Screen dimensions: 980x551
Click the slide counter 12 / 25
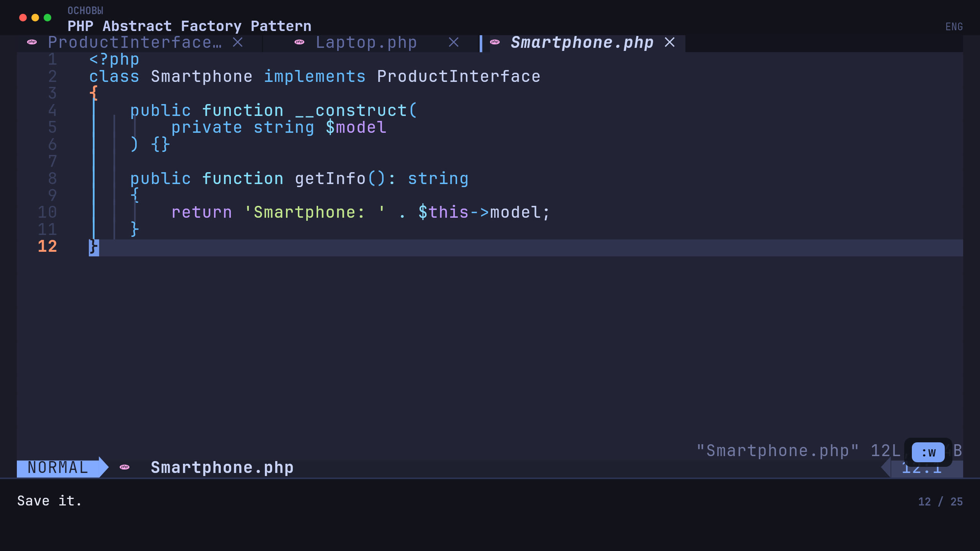[940, 502]
